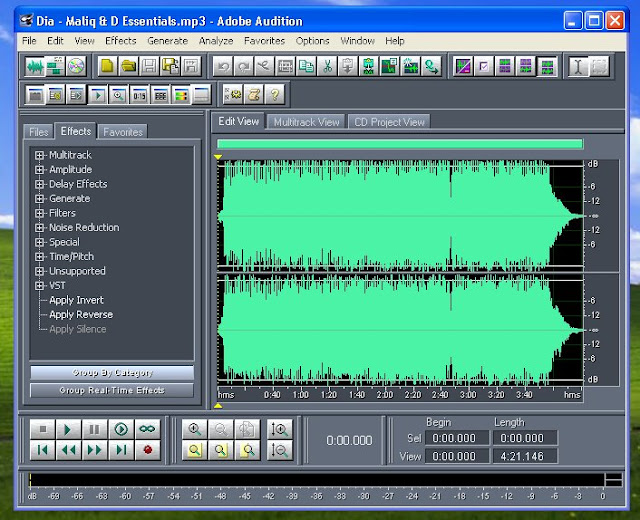This screenshot has height=520, width=640.
Task: Click the Sel Begin time field
Action: [x=457, y=438]
